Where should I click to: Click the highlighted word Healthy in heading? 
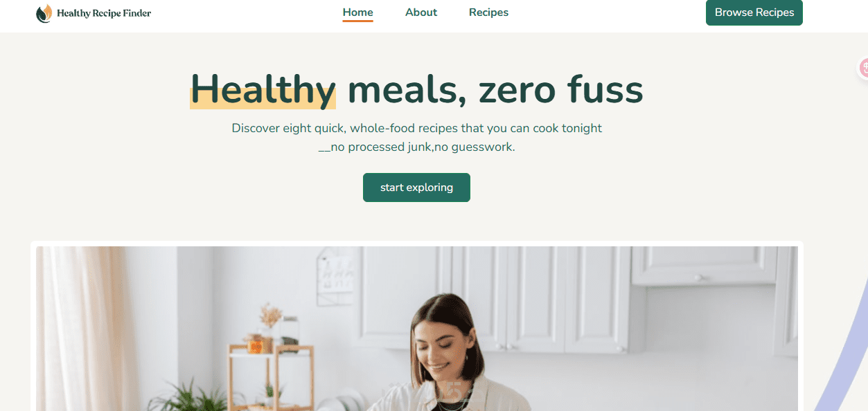click(x=263, y=90)
